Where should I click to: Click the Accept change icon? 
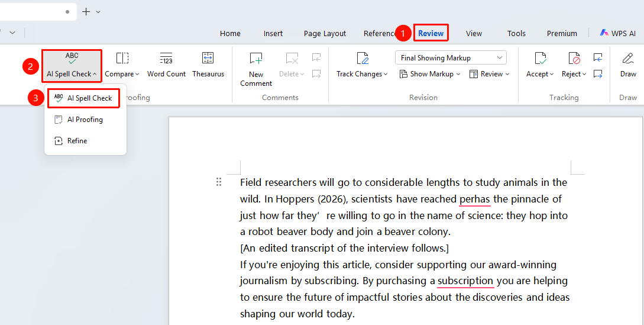click(x=540, y=59)
